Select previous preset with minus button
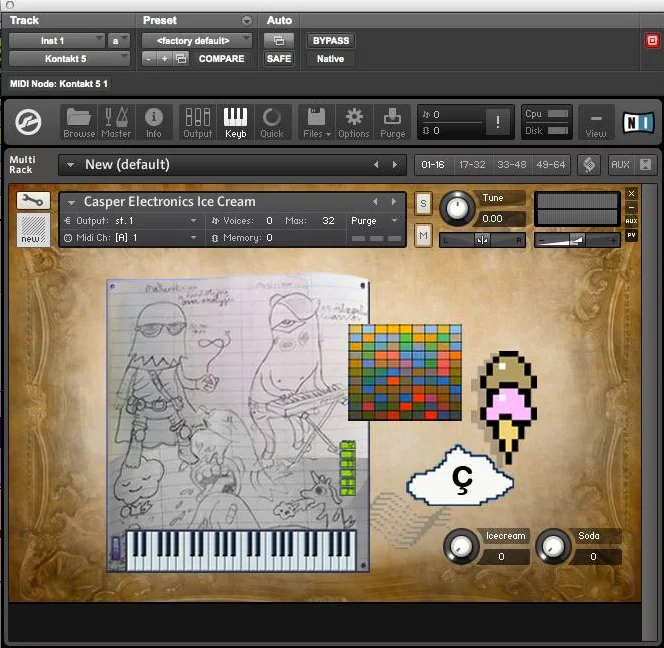The width and height of the screenshot is (664, 648). point(148,58)
